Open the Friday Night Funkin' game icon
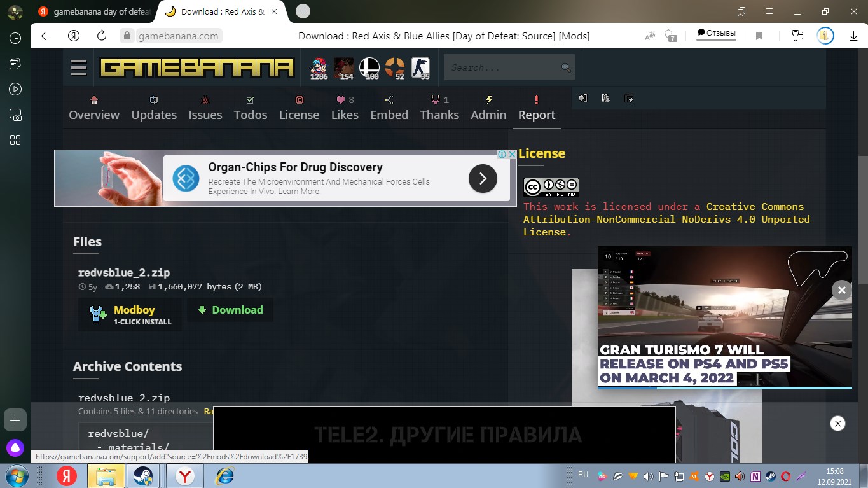This screenshot has width=868, height=488. pos(319,67)
